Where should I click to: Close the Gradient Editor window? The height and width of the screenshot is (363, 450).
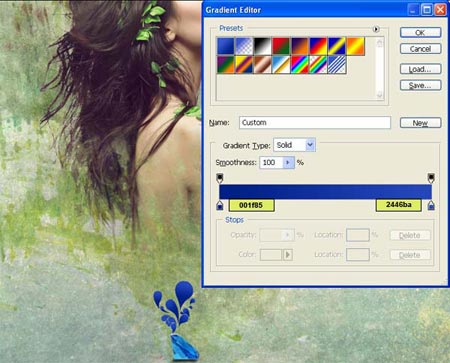[440, 10]
